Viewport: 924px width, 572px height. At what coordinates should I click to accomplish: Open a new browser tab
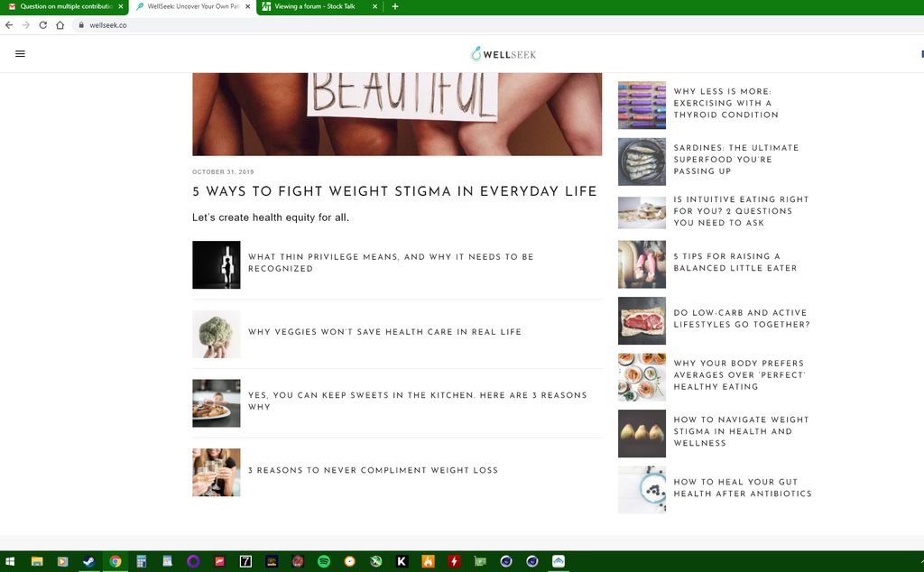click(395, 6)
